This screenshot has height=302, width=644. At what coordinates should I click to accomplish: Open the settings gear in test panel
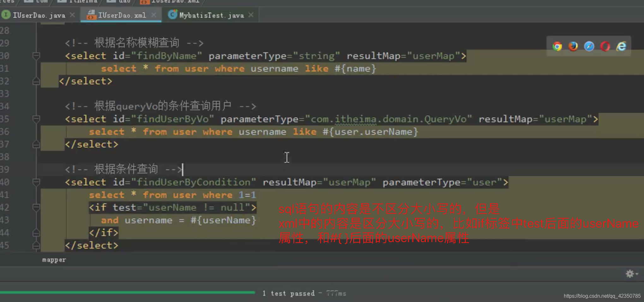[x=630, y=274]
